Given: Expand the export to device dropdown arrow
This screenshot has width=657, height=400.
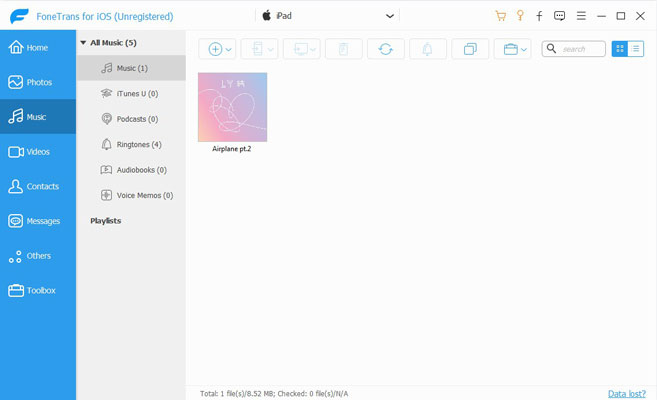Looking at the screenshot, I should click(x=271, y=49).
